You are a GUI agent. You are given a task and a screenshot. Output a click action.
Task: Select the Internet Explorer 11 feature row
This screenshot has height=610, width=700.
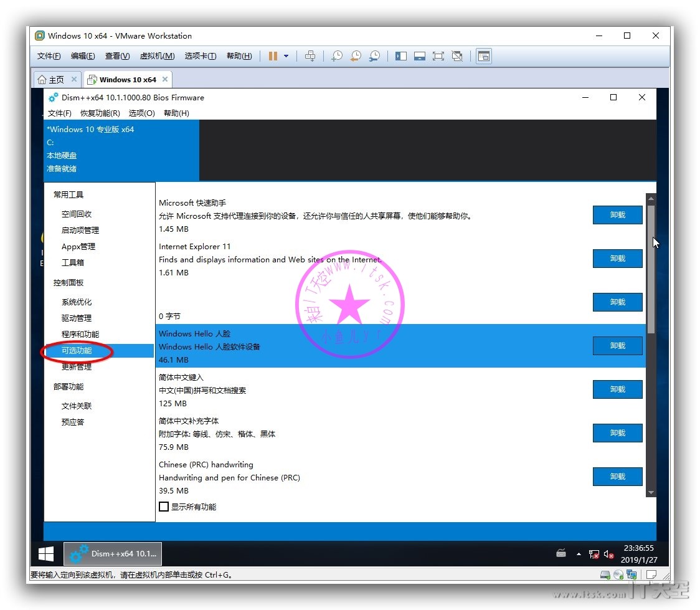tap(400, 259)
